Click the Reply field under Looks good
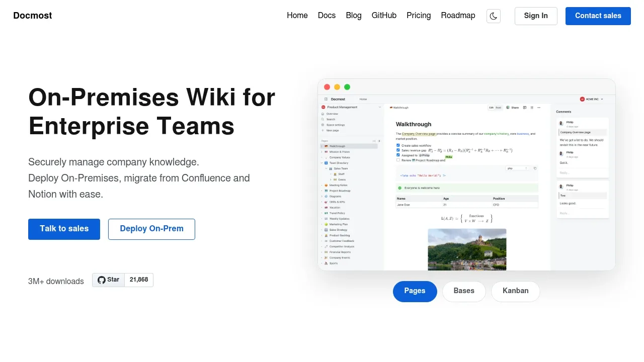644x362 pixels. coord(582,213)
